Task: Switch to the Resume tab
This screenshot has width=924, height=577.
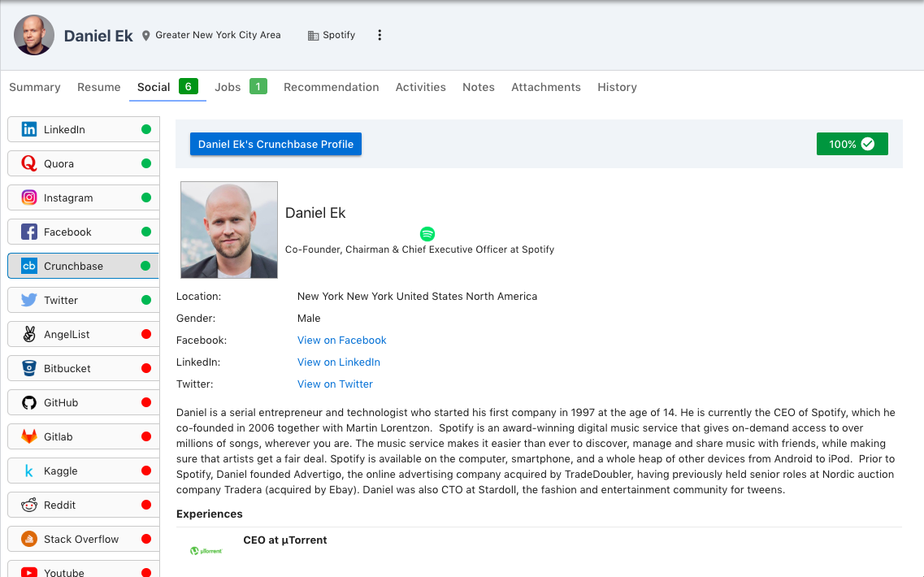Action: coord(98,87)
